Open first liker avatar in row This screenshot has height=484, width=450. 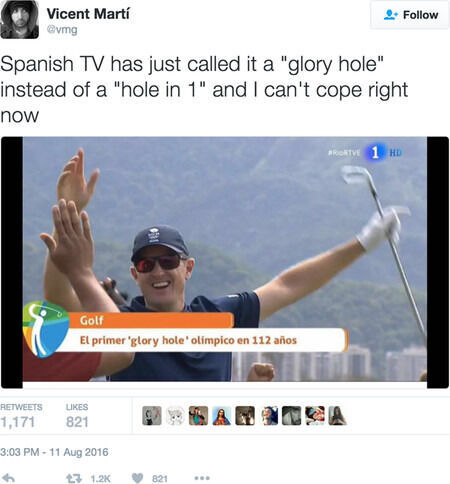point(152,416)
